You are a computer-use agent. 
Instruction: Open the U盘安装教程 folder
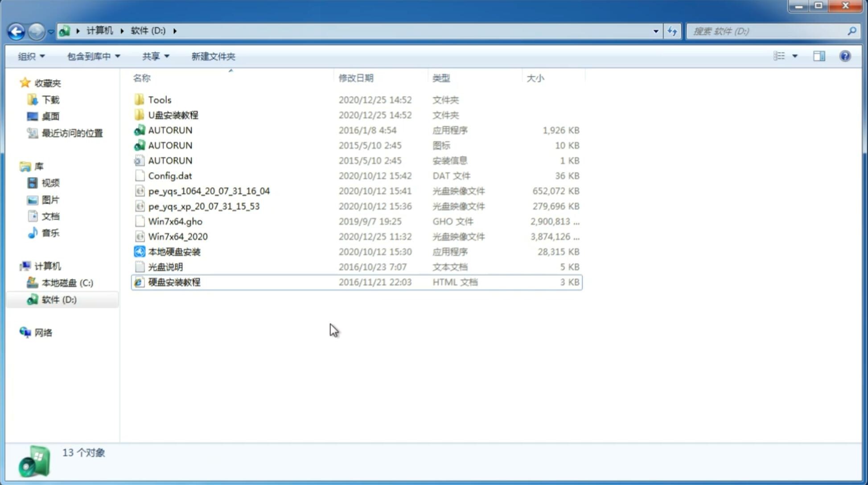point(173,115)
